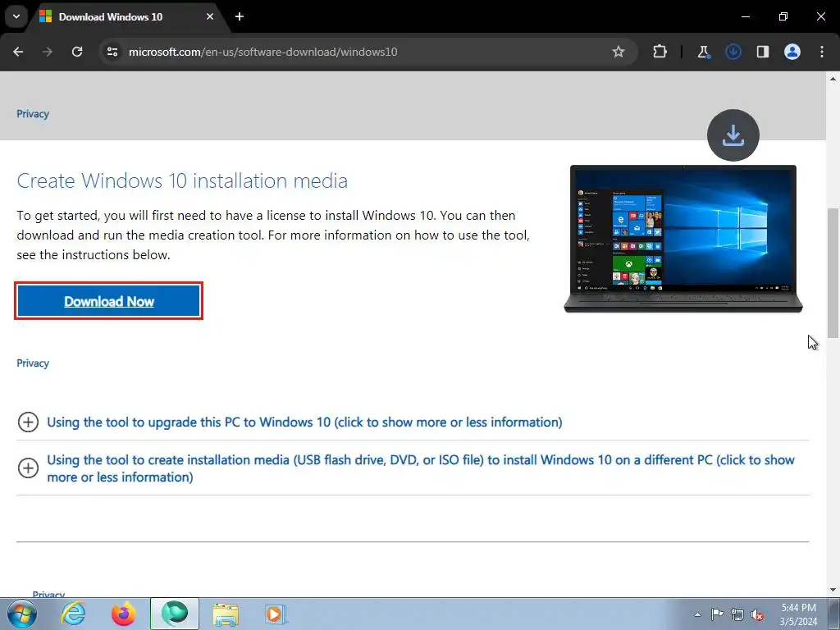Open 'Using the tool to upgrade this PC' link
840x630 pixels.
[304, 422]
